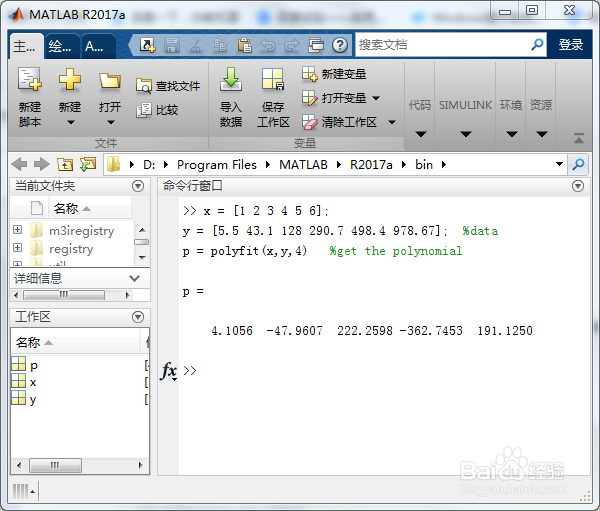
Task: Click the fx function browser icon
Action: pos(169,371)
